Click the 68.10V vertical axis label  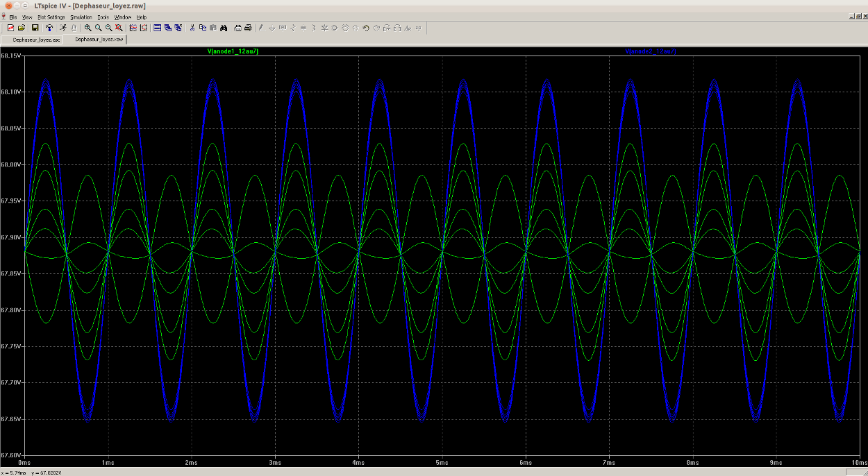pos(10,92)
